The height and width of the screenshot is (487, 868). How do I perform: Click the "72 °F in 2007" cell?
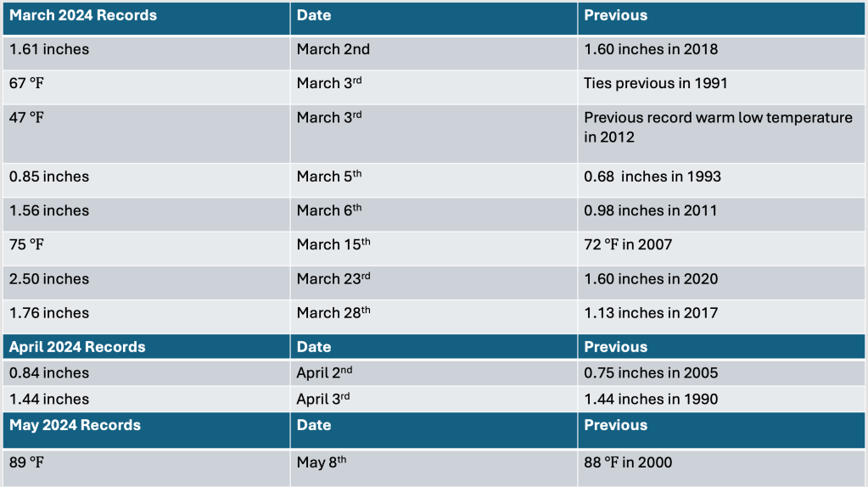pos(628,244)
